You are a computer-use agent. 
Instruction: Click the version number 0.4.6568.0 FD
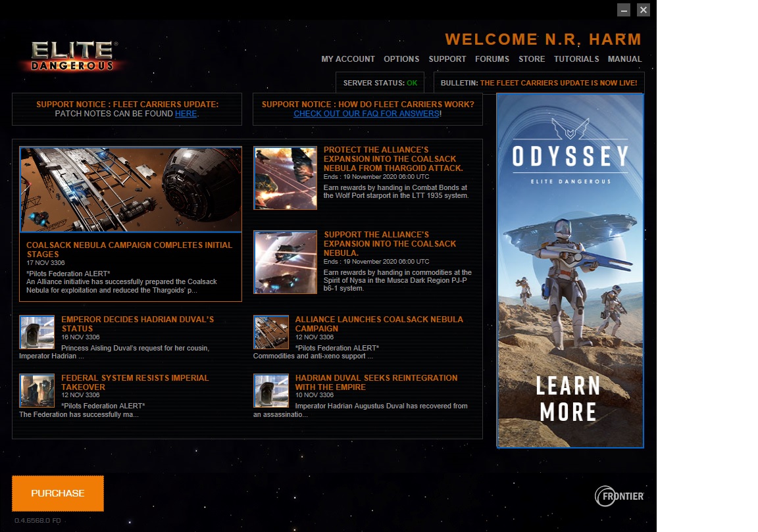[x=38, y=520]
